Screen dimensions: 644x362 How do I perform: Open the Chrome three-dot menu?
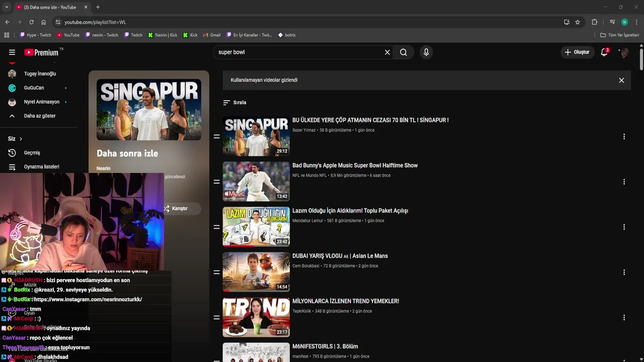[x=636, y=22]
